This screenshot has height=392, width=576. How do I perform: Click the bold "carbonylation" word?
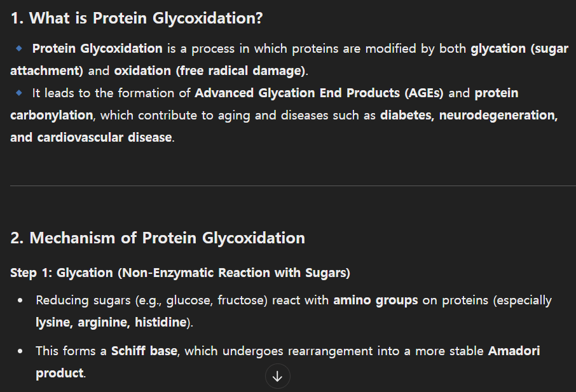(51, 115)
